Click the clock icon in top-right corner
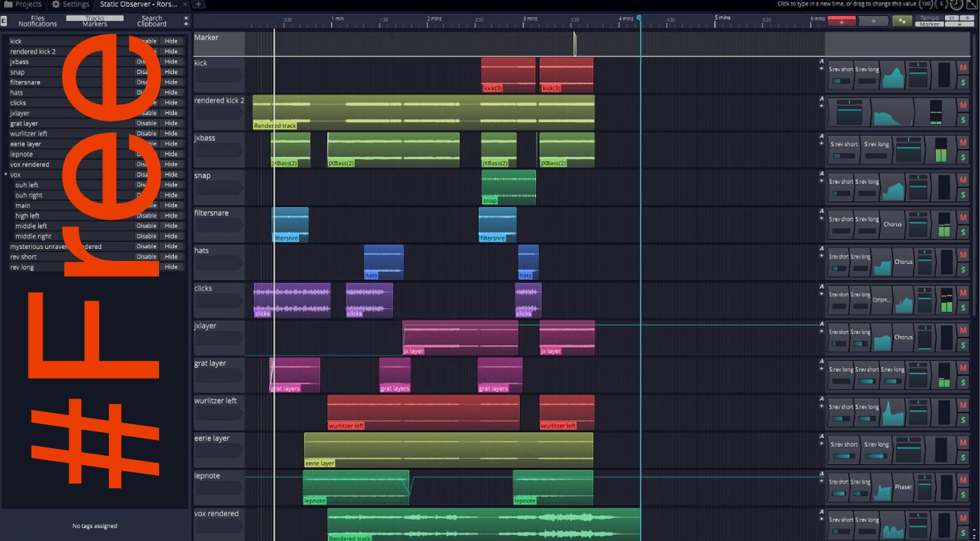Viewport: 980px width, 541px height. (956, 4)
